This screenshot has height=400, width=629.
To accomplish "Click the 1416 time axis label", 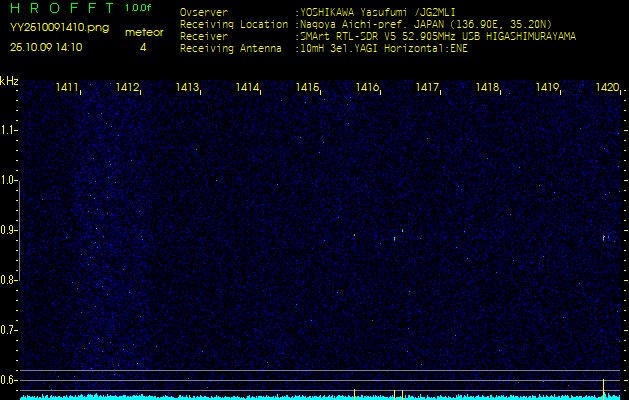I will pyautogui.click(x=367, y=87).
